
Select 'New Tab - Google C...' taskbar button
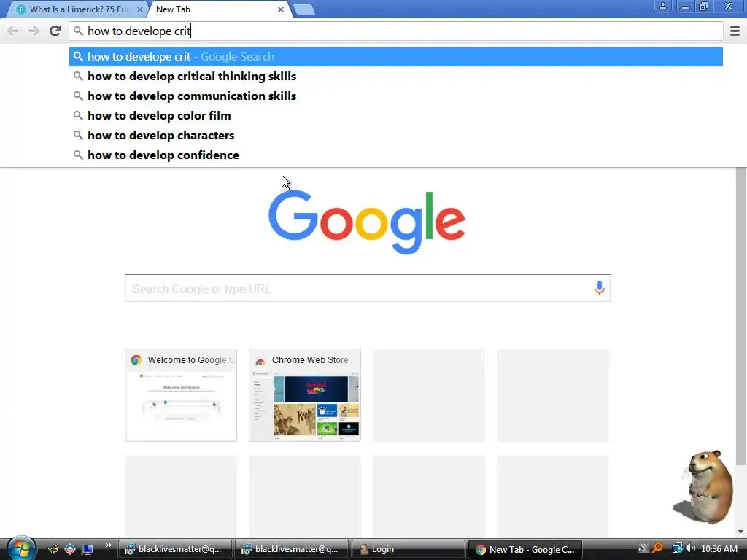(525, 549)
